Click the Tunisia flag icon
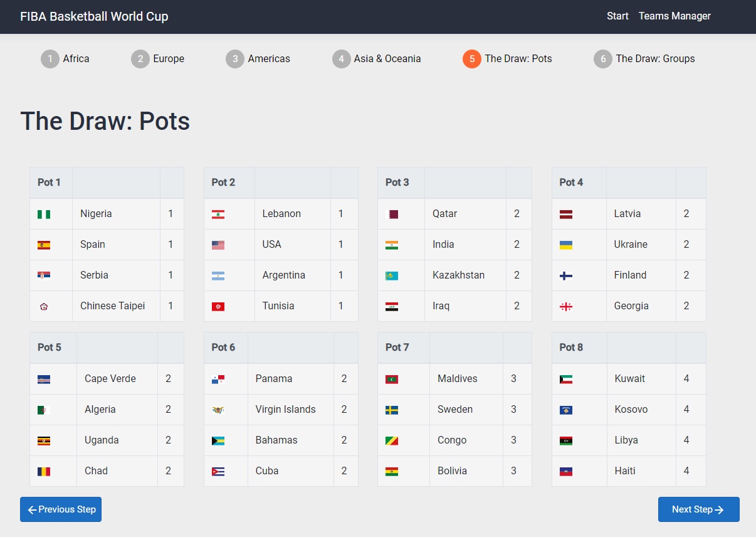 pyautogui.click(x=218, y=306)
